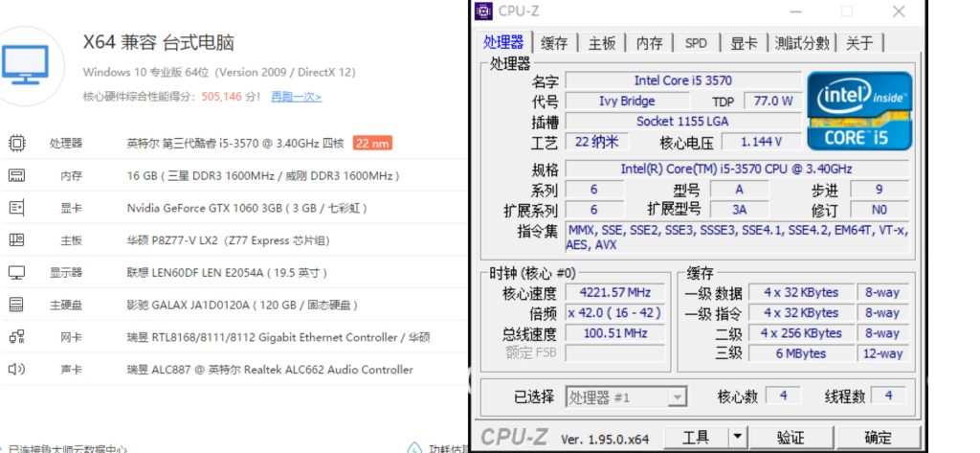The height and width of the screenshot is (453, 980).
Task: Click the monitor icon beside 显示器
Action: 17,273
